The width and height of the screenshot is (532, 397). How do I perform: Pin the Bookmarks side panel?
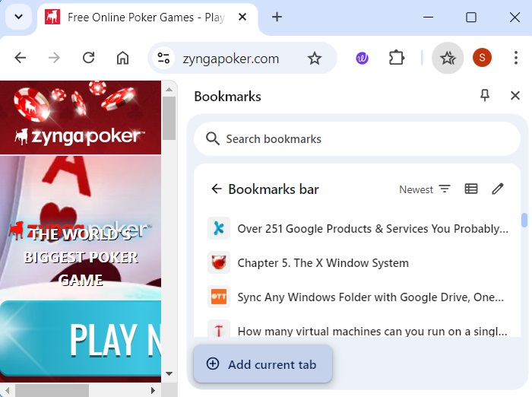(485, 95)
